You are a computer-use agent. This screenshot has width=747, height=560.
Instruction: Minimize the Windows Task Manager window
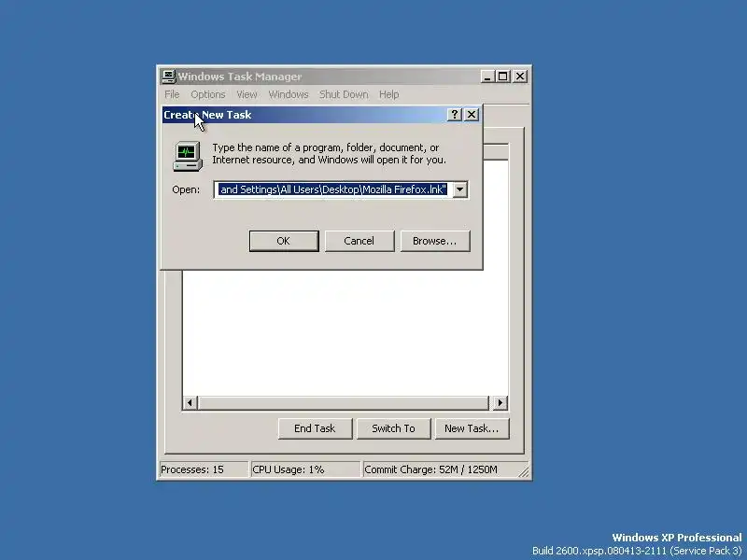pyautogui.click(x=486, y=77)
